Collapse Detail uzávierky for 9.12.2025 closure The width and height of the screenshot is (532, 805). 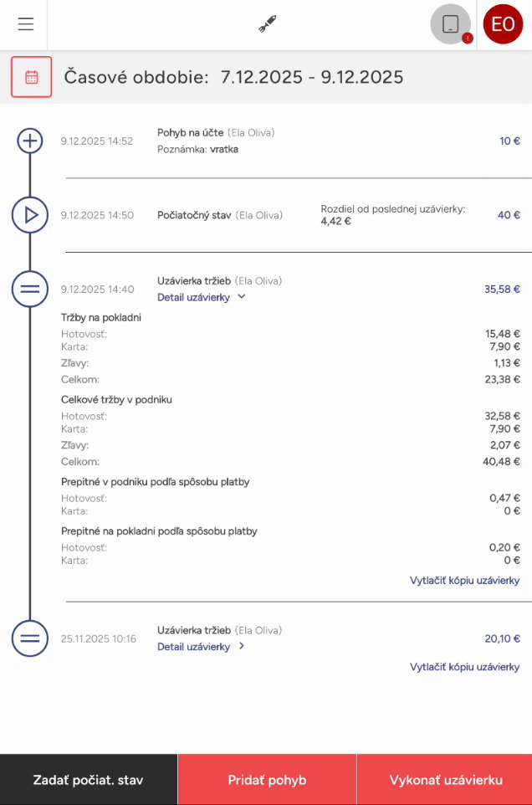pos(201,296)
